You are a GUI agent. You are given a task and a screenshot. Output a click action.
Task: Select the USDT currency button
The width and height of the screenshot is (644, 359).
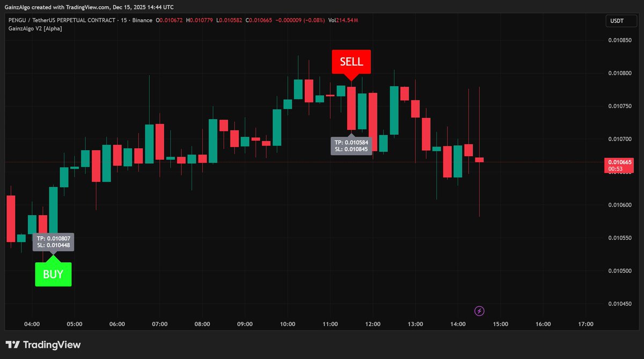pyautogui.click(x=620, y=20)
